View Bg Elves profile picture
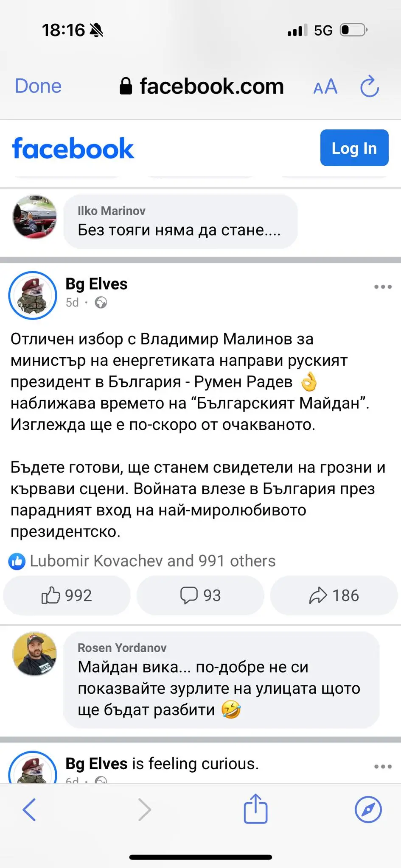The image size is (401, 868). pyautogui.click(x=33, y=295)
